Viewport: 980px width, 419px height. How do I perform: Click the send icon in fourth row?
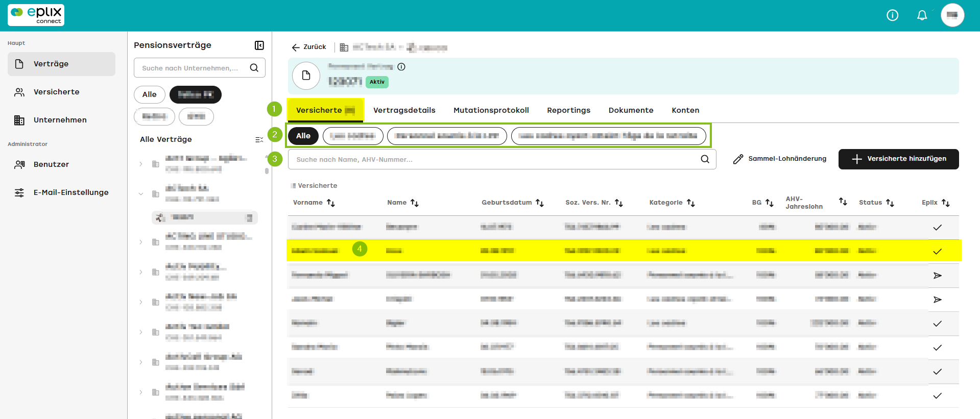click(x=938, y=300)
